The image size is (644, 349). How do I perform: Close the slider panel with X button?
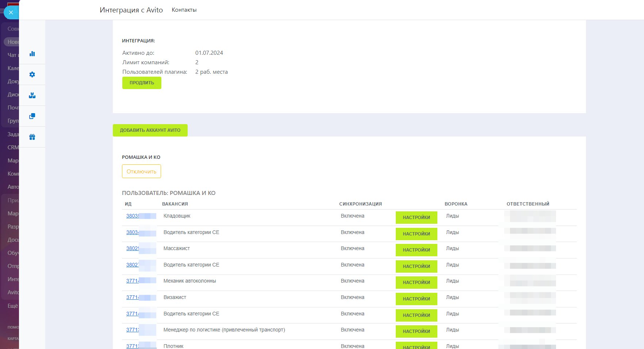pos(11,12)
